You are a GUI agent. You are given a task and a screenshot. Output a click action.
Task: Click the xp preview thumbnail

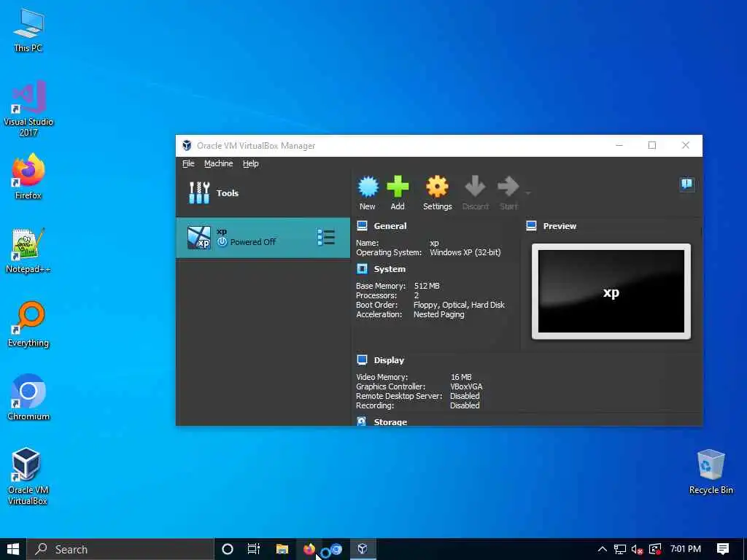coord(611,292)
